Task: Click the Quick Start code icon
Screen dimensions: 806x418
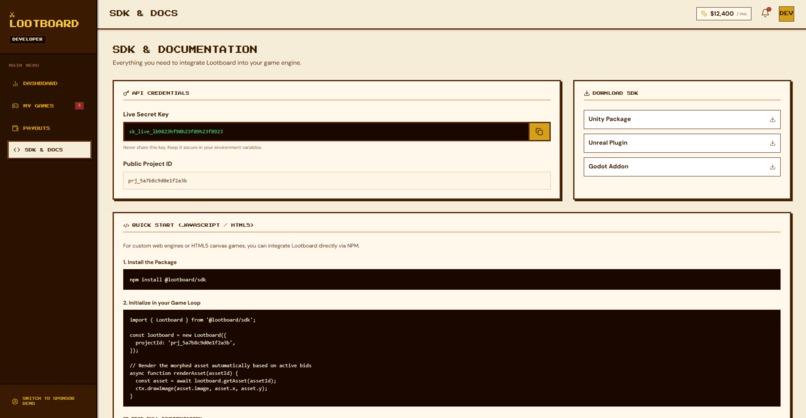Action: click(126, 225)
